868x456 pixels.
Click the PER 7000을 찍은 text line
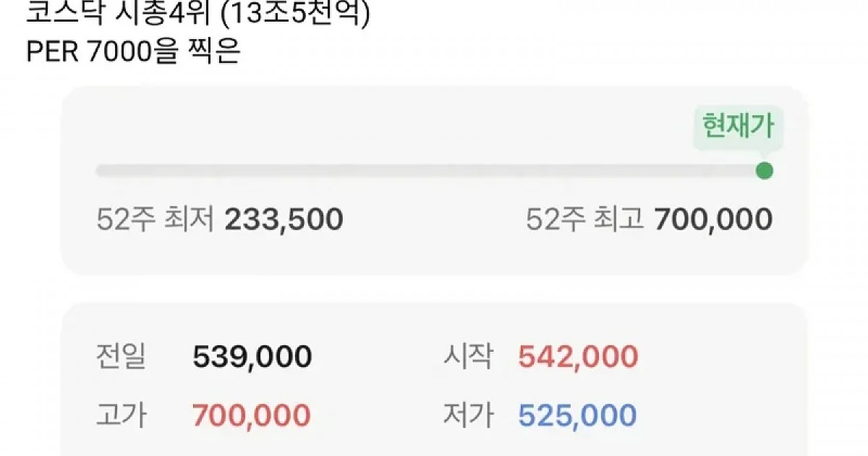132,52
